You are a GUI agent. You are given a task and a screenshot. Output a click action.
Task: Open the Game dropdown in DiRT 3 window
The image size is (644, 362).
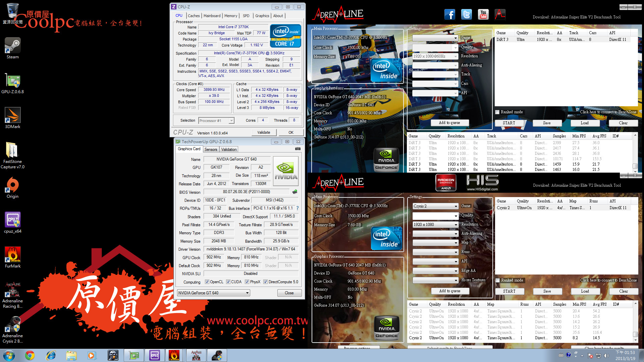tap(435, 38)
